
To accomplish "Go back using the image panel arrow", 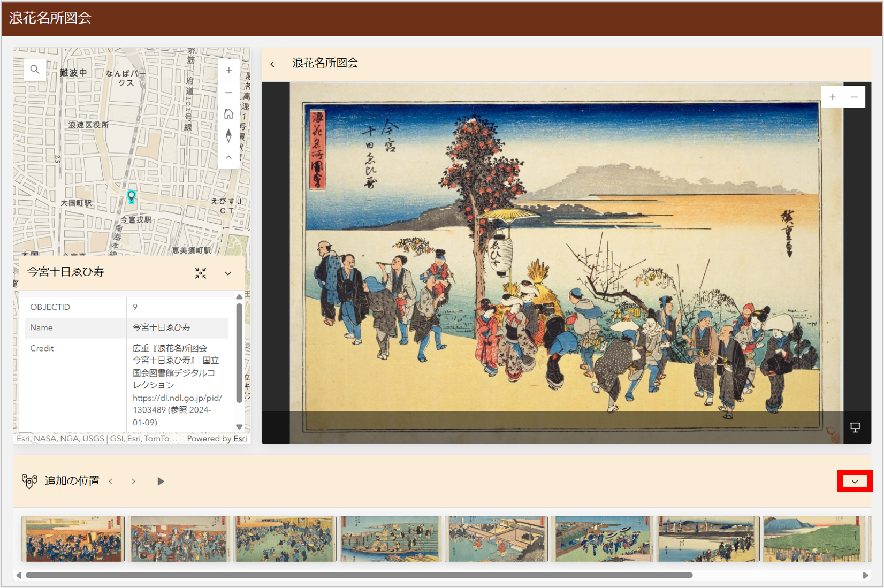I will click(272, 64).
